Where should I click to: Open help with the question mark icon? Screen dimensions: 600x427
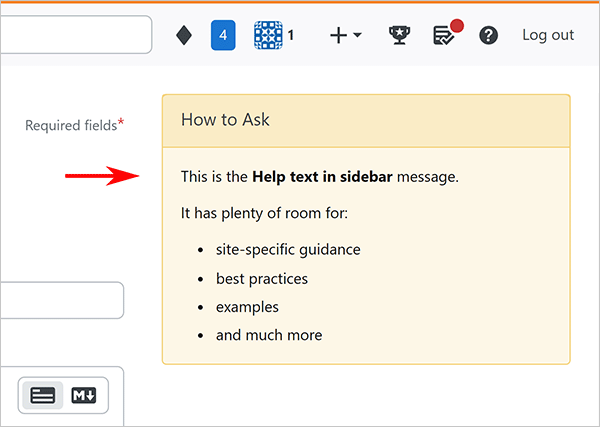489,35
